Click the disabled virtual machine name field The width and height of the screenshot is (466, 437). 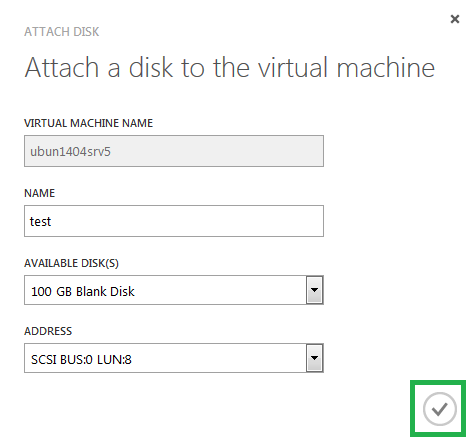tap(174, 151)
